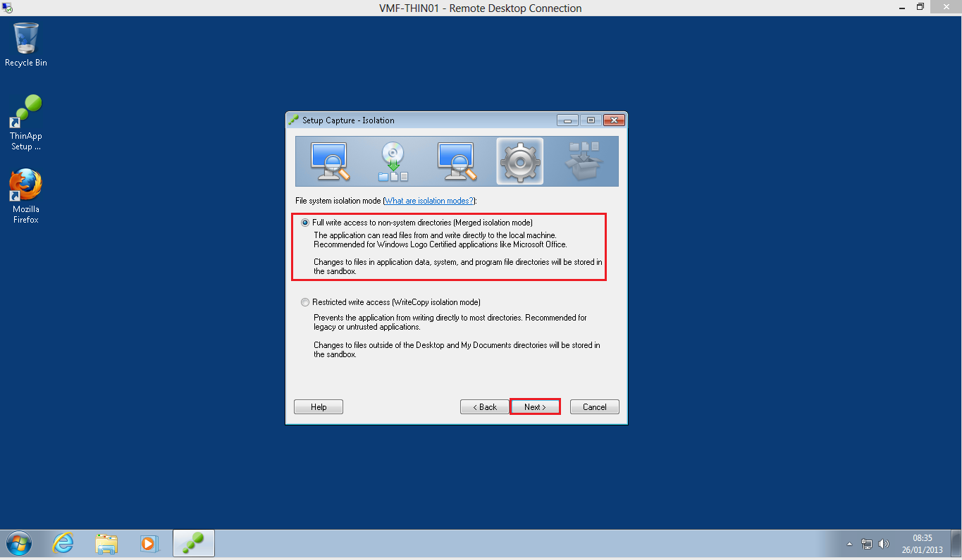Click the Next button

point(535,407)
